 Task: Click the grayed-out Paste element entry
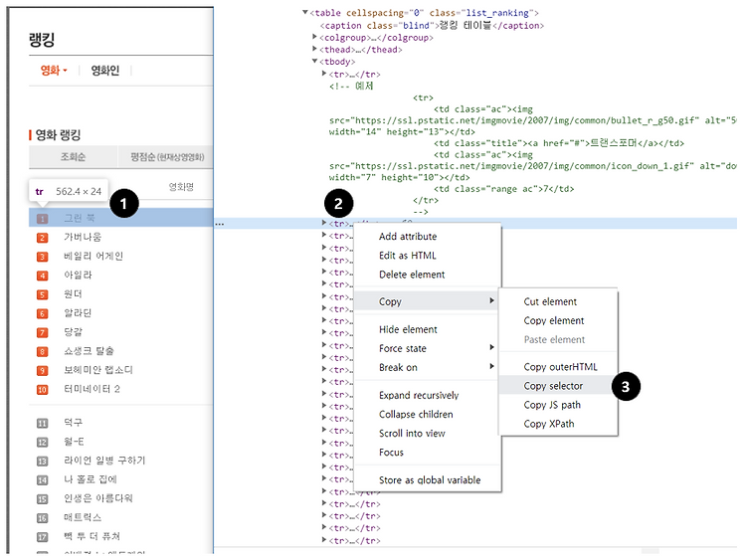coord(554,340)
